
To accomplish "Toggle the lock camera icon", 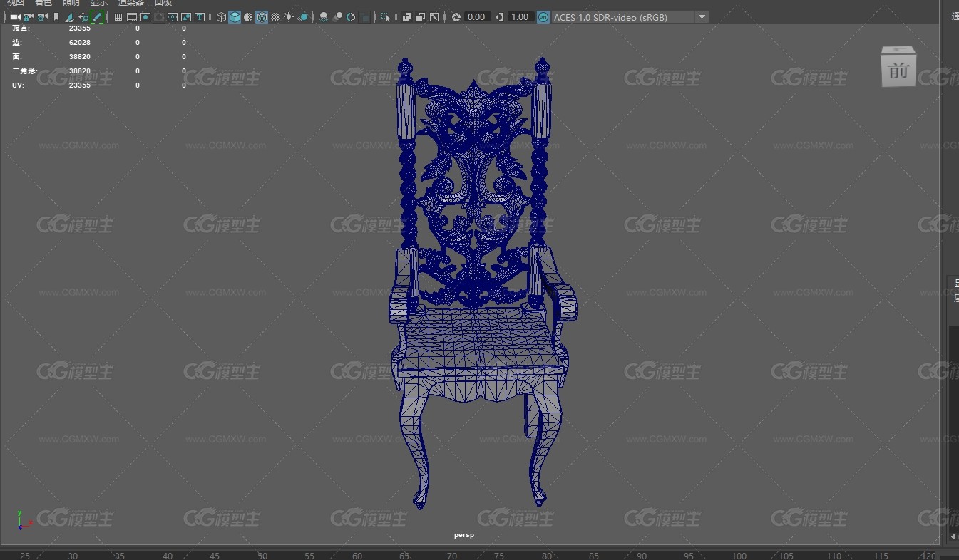I will pos(29,17).
